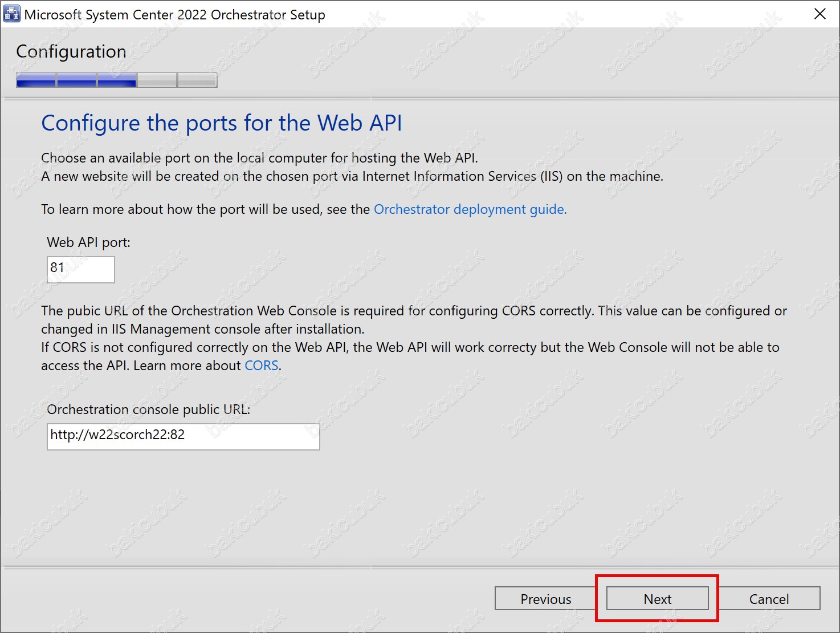Focus the Orchestration console public URL field
The image size is (840, 633).
pos(184,436)
